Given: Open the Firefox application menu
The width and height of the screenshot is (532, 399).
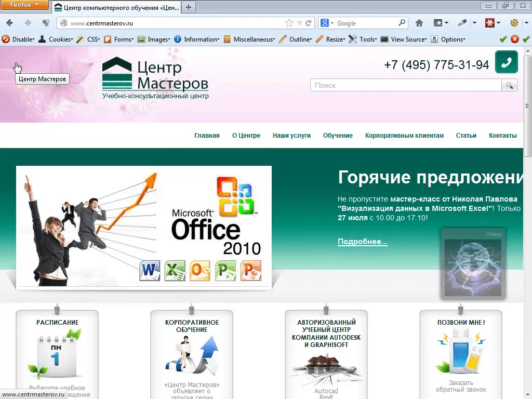Looking at the screenshot, I should [24, 5].
